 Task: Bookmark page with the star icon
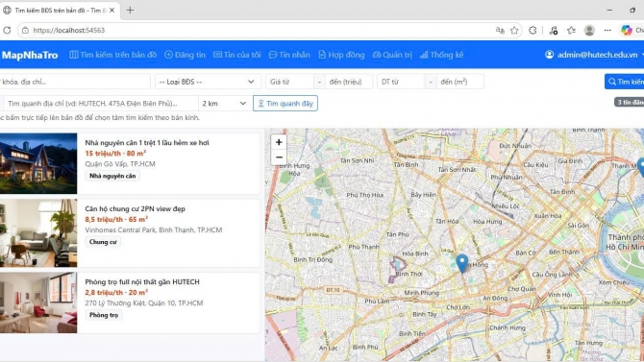pos(514,30)
